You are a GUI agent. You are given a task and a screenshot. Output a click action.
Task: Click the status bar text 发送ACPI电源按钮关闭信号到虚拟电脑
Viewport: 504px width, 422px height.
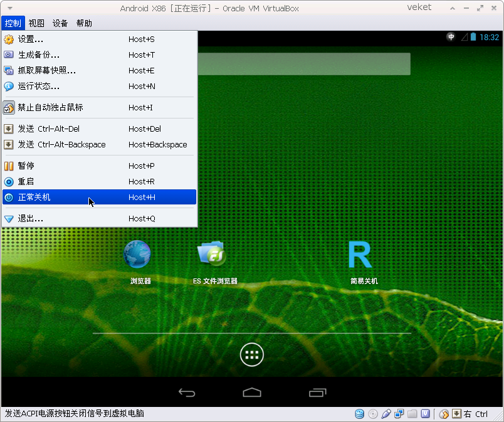(74, 413)
